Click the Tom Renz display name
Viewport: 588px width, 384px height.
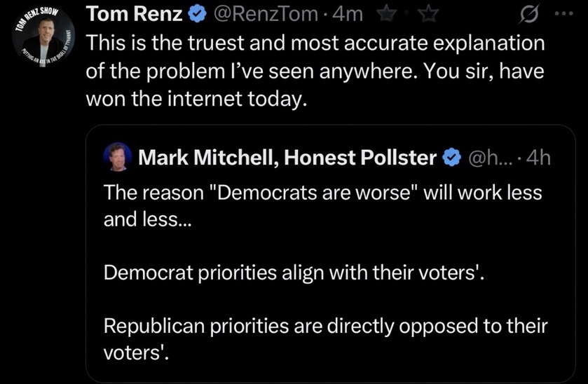click(135, 14)
